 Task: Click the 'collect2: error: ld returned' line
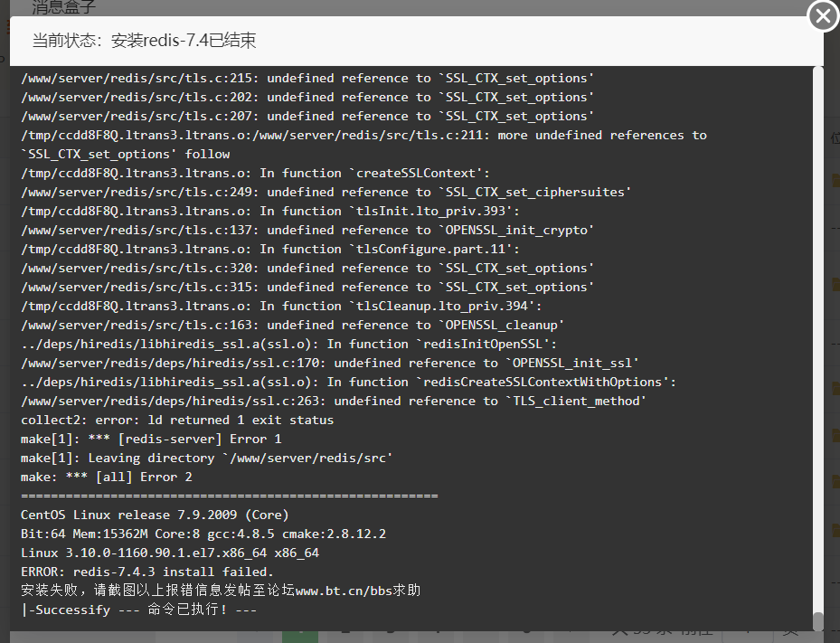pyautogui.click(x=177, y=421)
